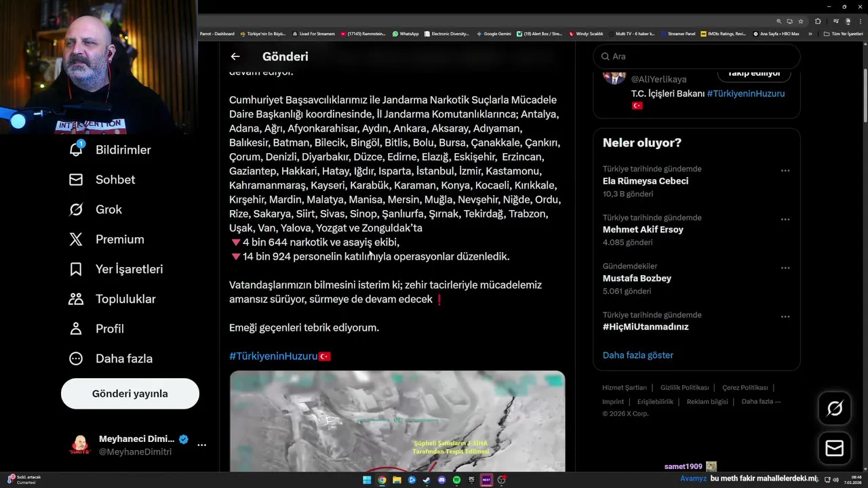
Task: Open the Premium X logo icon
Action: pyautogui.click(x=76, y=239)
